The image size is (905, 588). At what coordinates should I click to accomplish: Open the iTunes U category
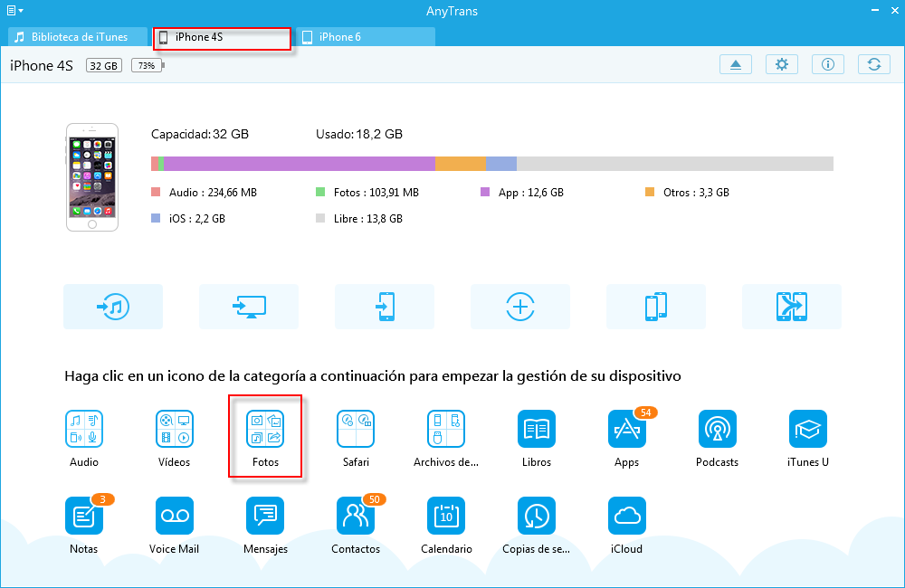pos(807,429)
